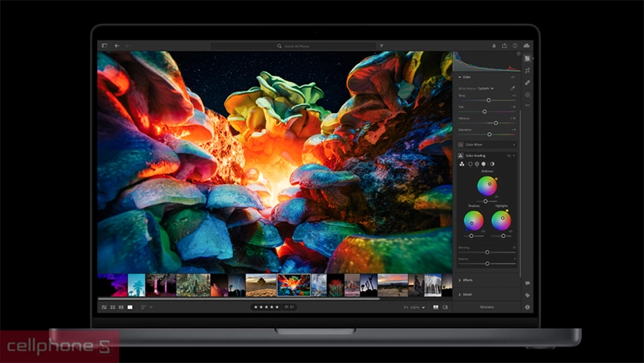
Task: Click the Highlights color wheel
Action: [x=502, y=221]
